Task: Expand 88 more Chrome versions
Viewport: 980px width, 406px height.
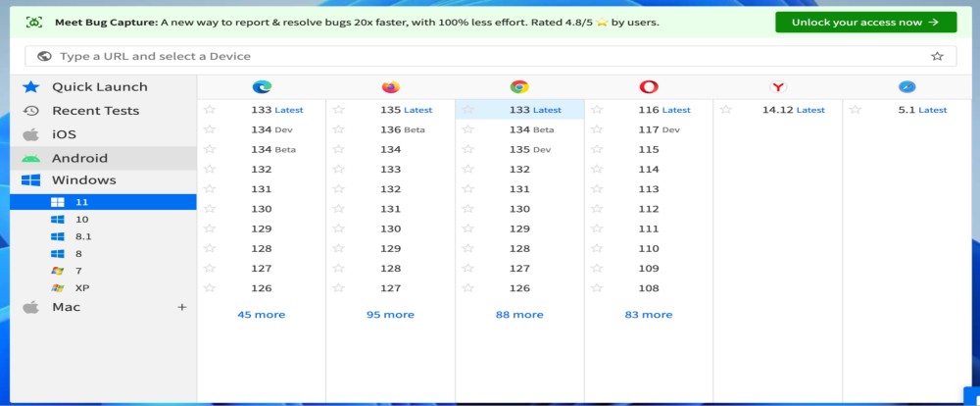Action: 519,315
